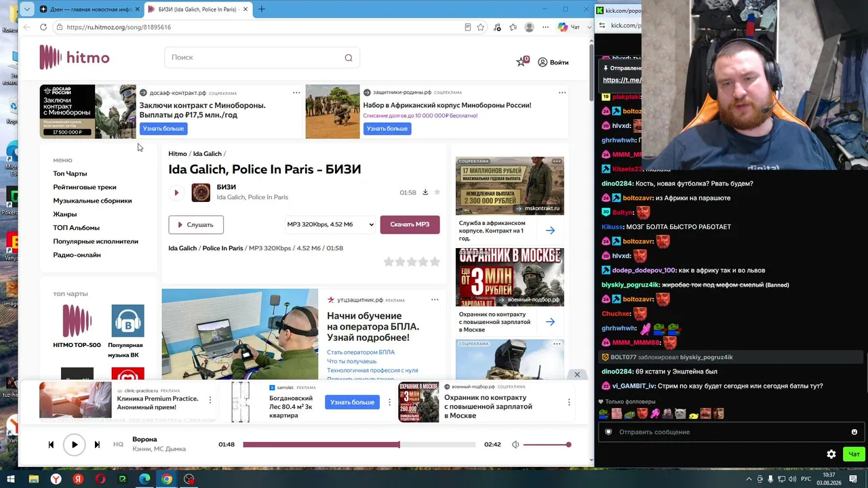Viewport: 868px width, 488px height.
Task: Click the browser address bar
Action: point(258,27)
